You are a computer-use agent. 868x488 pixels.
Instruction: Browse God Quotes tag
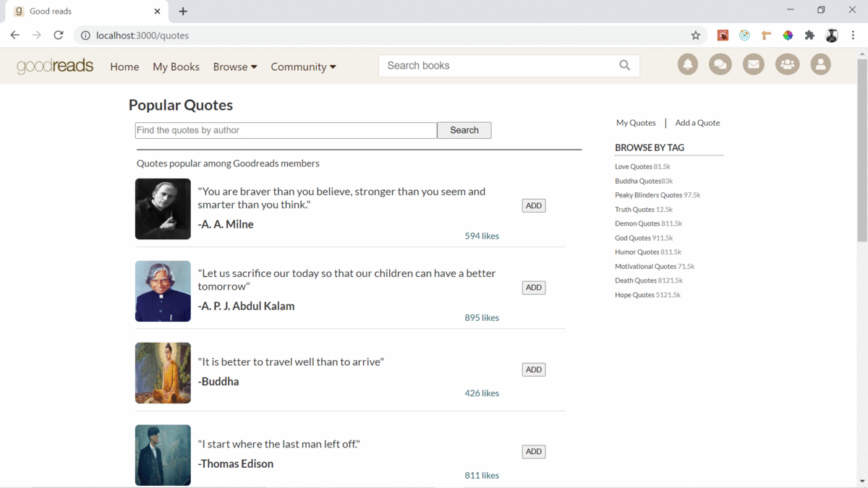644,238
